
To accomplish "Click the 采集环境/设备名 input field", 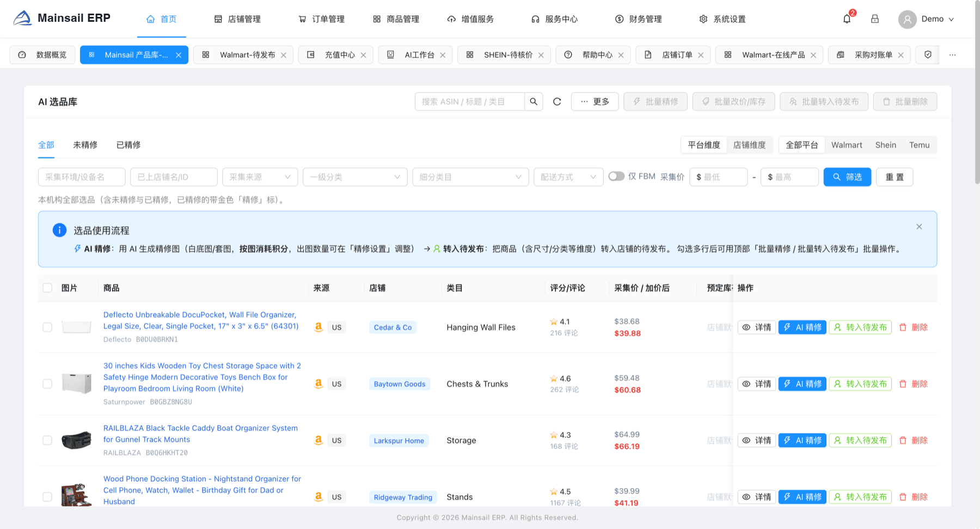I will pyautogui.click(x=82, y=177).
